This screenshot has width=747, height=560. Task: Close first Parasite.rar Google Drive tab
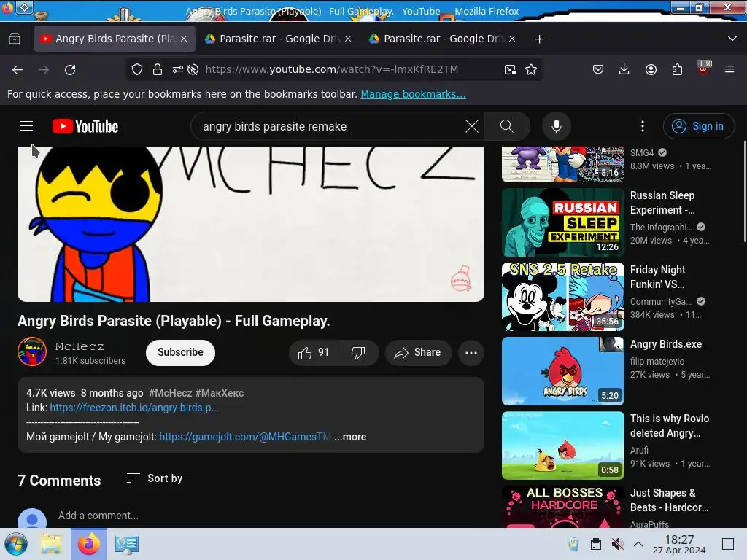[x=348, y=39]
